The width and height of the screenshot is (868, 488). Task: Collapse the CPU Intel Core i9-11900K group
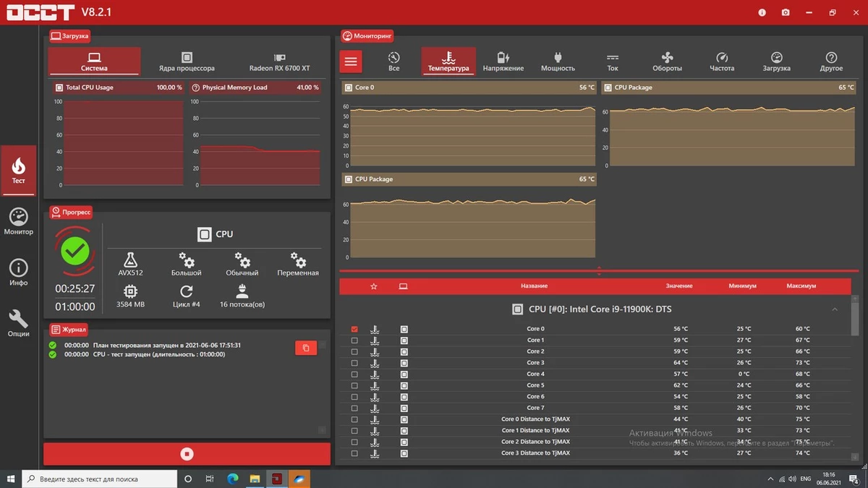[x=835, y=309]
